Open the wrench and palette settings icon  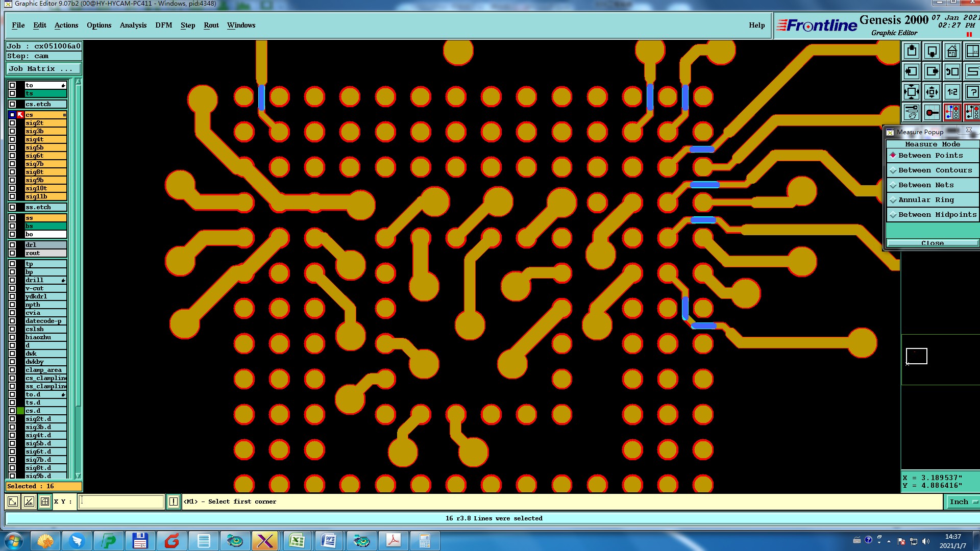(912, 112)
